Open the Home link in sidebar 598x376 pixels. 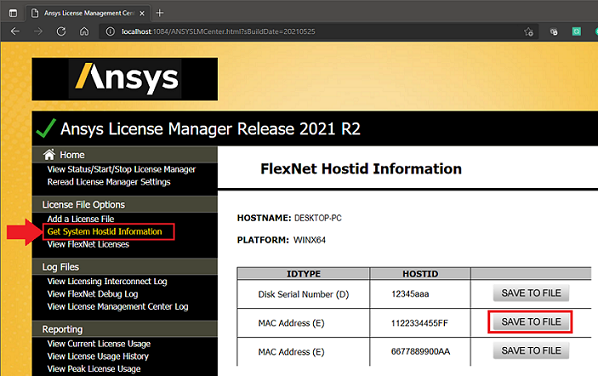[x=72, y=155]
